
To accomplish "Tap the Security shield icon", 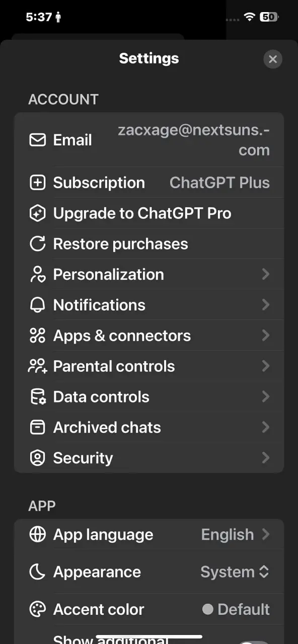I will coord(38,458).
